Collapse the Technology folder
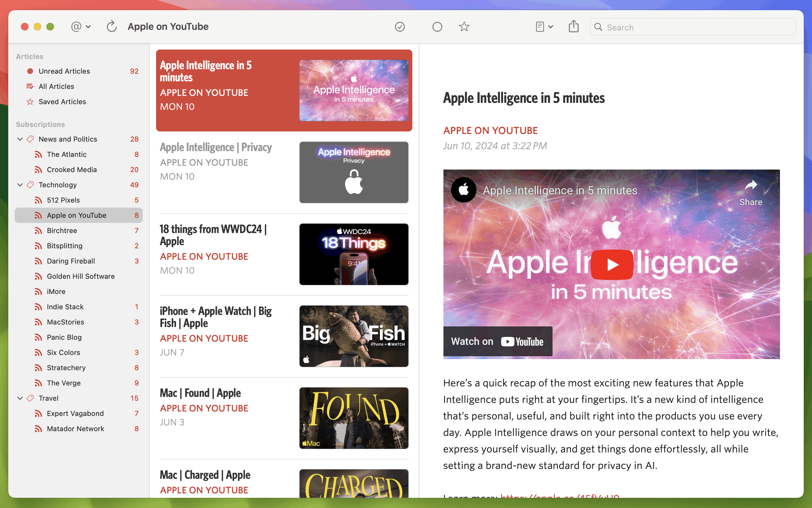812x508 pixels. coord(20,185)
